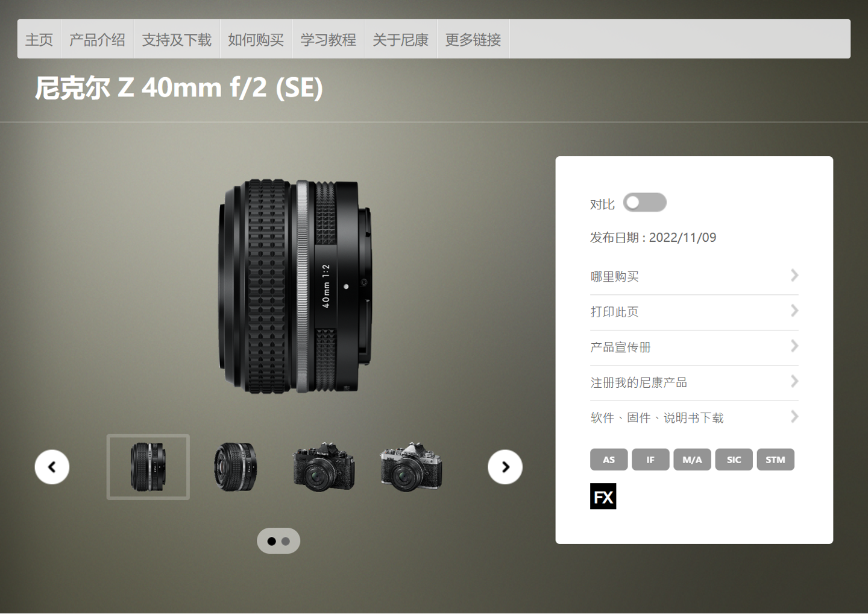Click the black FX format icon

pos(603,496)
